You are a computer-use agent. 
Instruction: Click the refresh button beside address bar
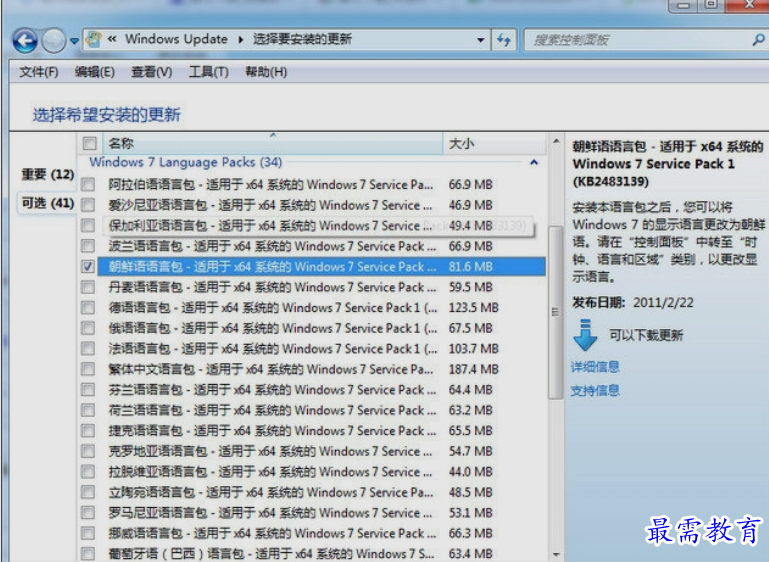point(504,40)
